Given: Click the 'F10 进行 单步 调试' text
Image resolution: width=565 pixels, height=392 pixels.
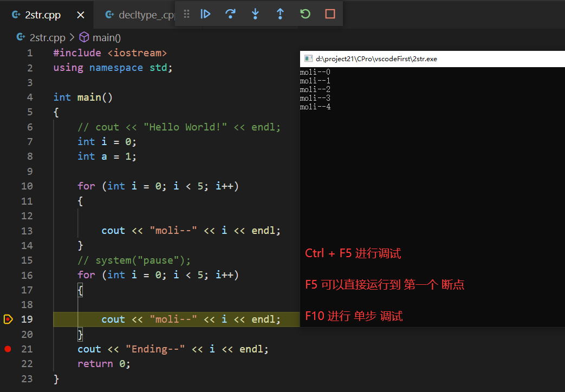Looking at the screenshot, I should (354, 316).
